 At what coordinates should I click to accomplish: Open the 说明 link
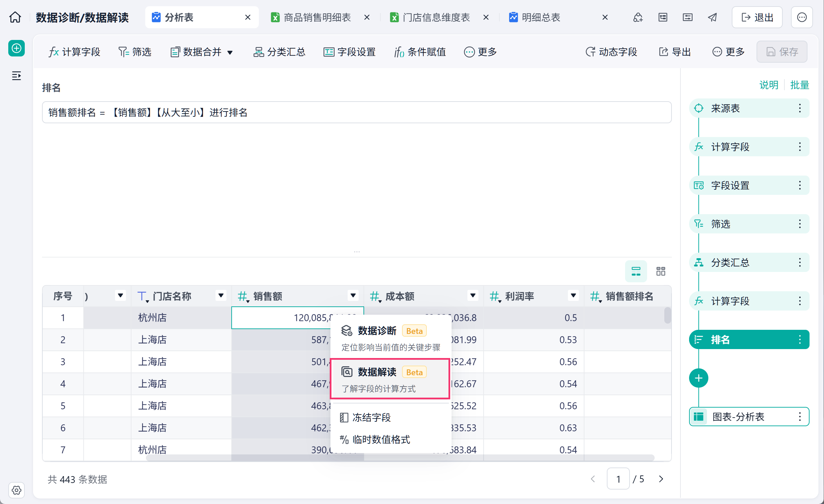coord(769,85)
